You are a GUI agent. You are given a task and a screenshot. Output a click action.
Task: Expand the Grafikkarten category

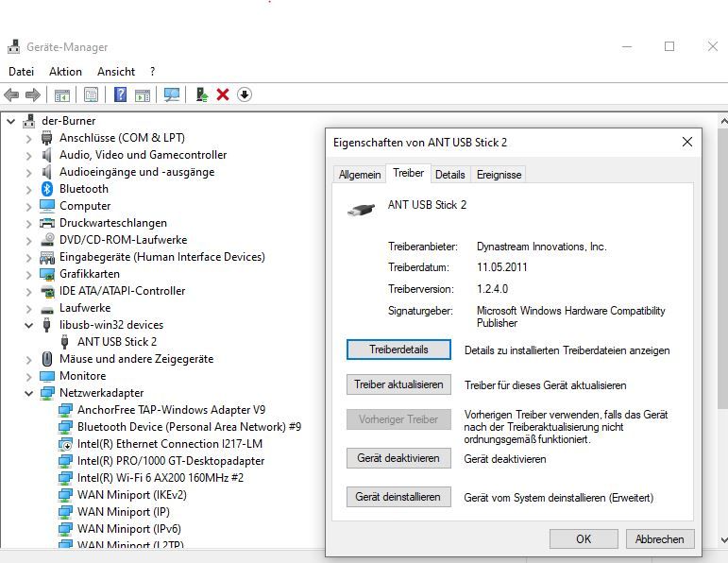pyautogui.click(x=28, y=274)
